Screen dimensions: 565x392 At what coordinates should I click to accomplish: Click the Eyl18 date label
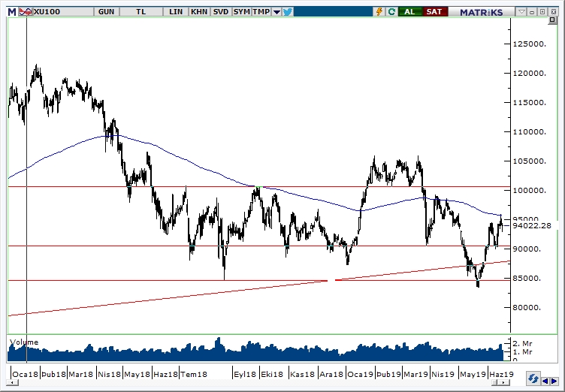coord(245,374)
